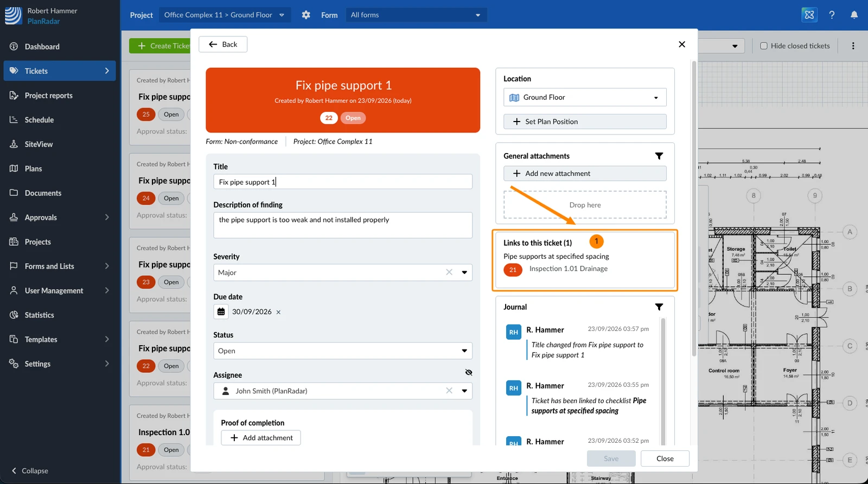Open the PlanRadar apps icon in top bar
Screen dimensions: 868x484
coord(809,15)
